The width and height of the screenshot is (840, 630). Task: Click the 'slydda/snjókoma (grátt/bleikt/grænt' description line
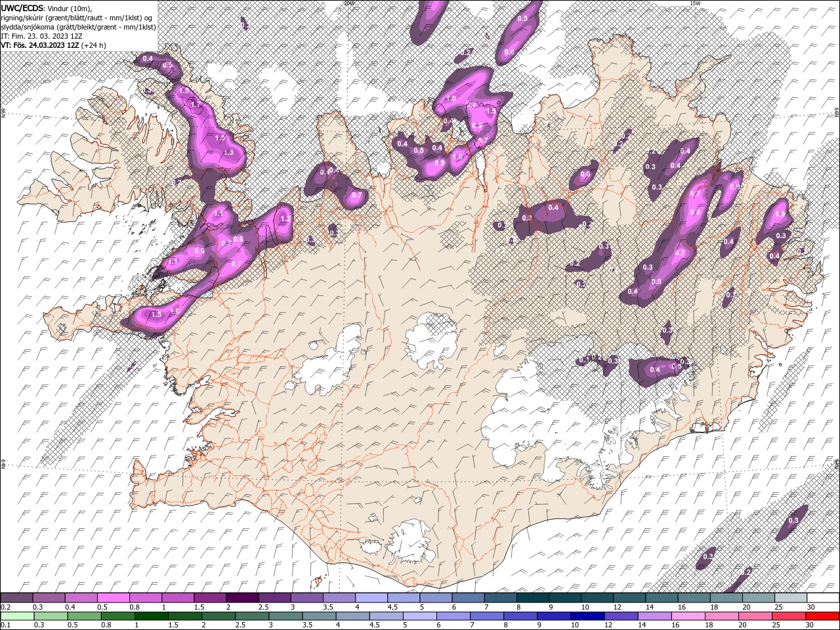pos(78,27)
